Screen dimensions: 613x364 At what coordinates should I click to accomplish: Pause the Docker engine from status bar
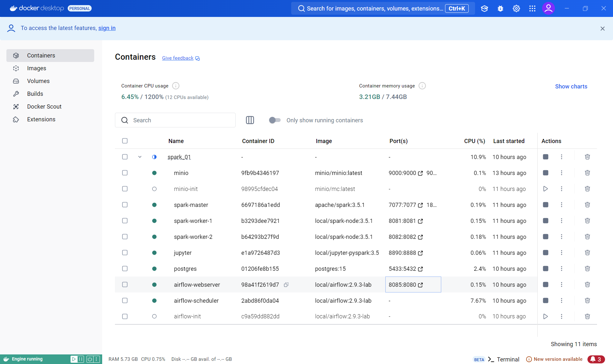click(81, 359)
